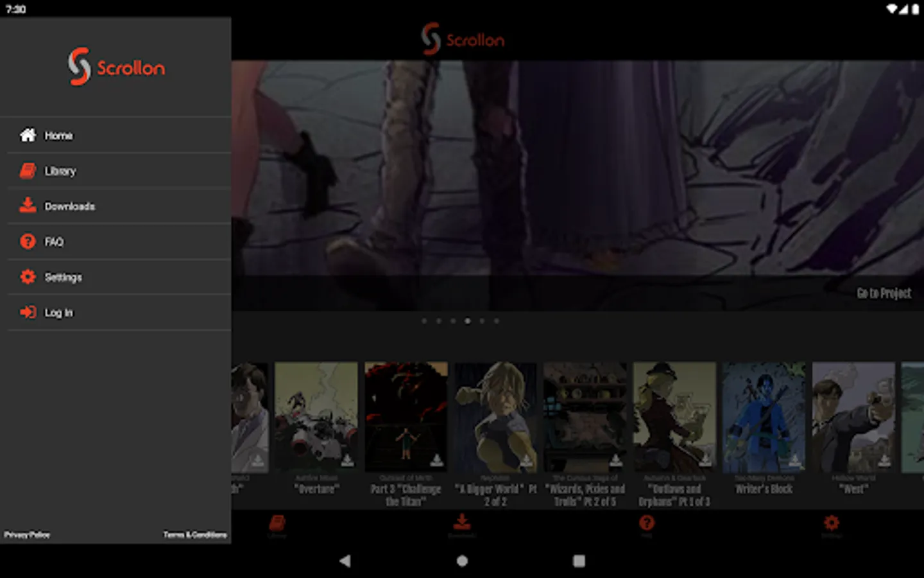Open Settings from the drawer menu
This screenshot has width=924, height=578.
[119, 277]
